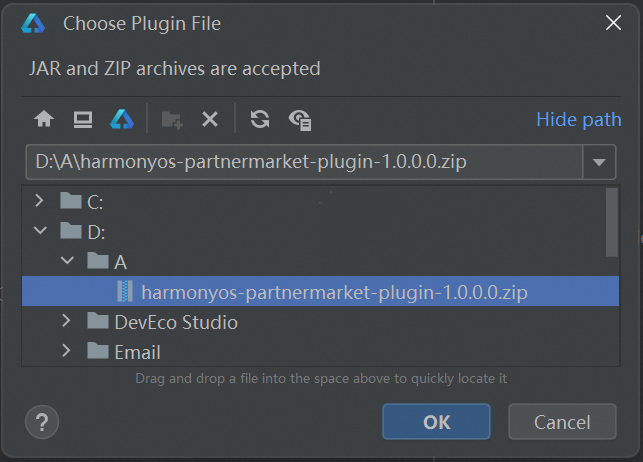Open the path history dropdown arrow

point(599,162)
